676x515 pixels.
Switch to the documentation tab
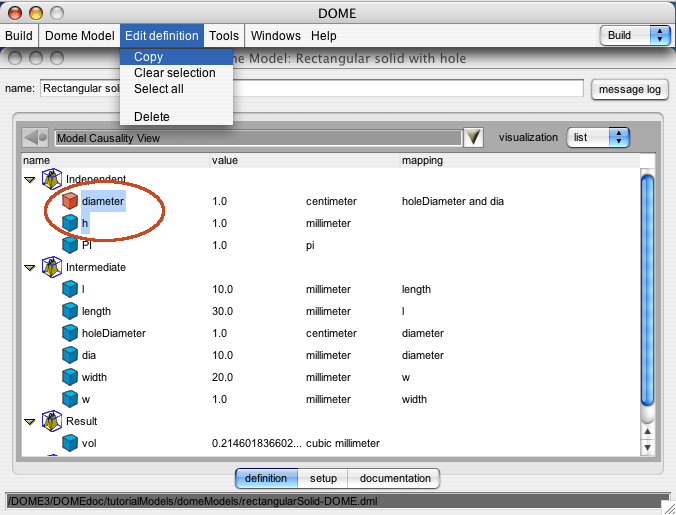click(x=394, y=478)
